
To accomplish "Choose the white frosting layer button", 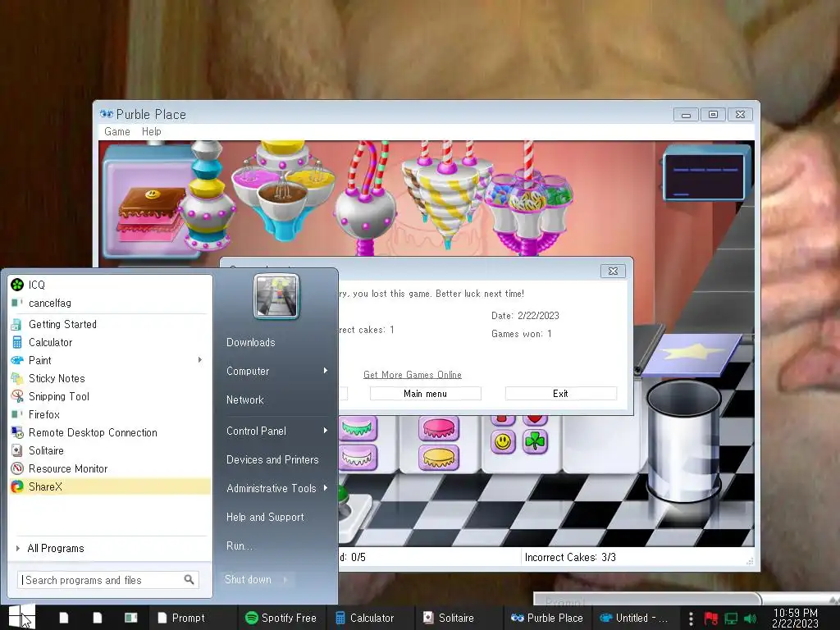I will click(358, 458).
